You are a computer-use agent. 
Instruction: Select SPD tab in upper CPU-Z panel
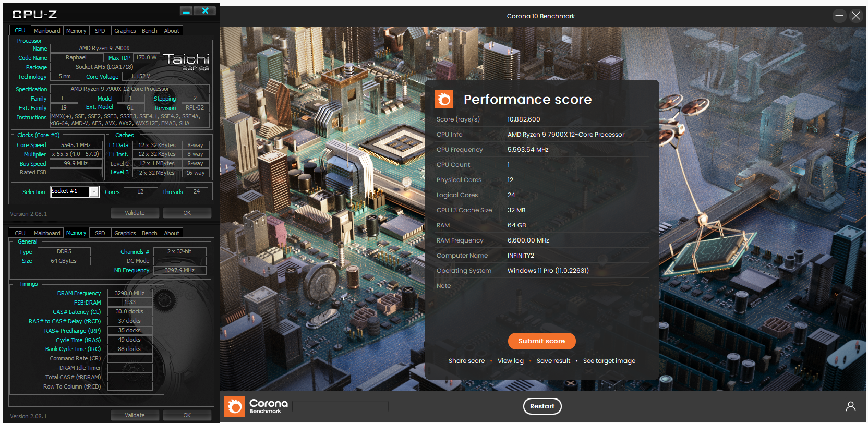tap(100, 31)
